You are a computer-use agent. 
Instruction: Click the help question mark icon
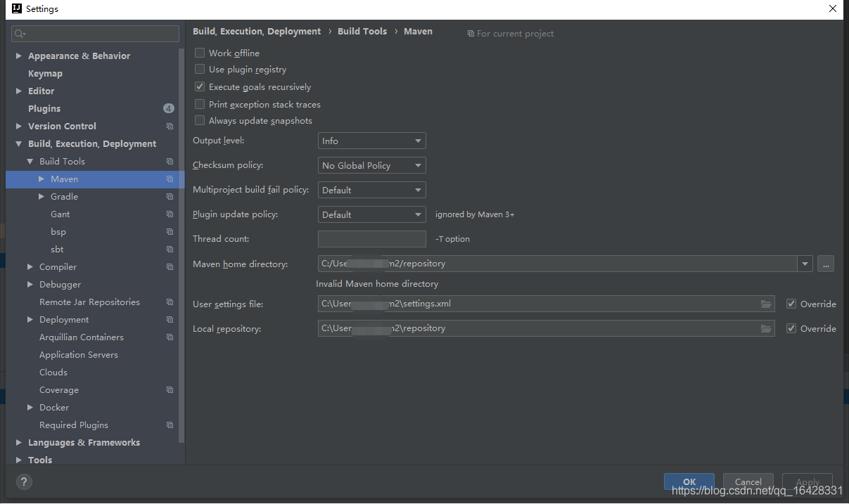(24, 482)
